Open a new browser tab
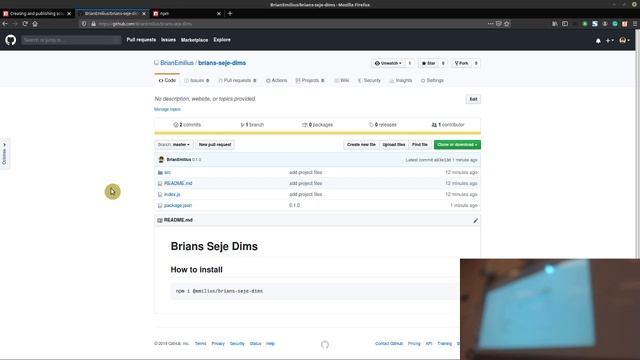 point(230,13)
